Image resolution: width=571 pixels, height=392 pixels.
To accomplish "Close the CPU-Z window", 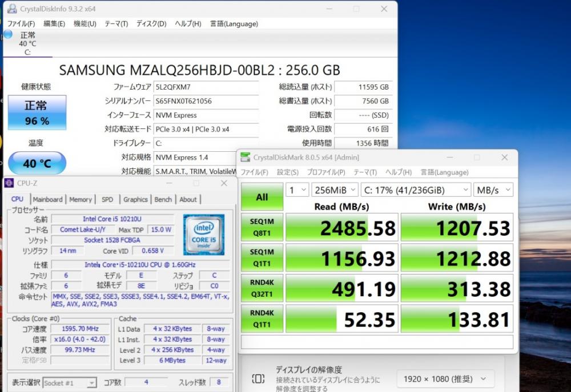I will click(224, 183).
